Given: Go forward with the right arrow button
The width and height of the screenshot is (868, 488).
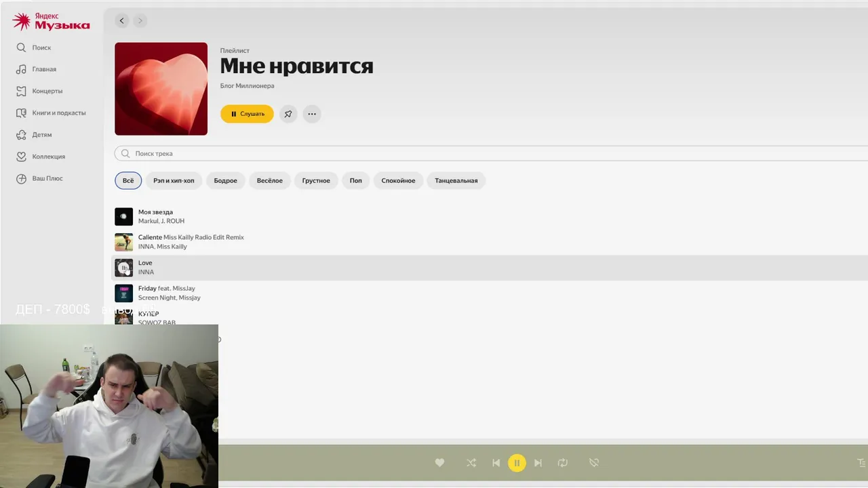Looking at the screenshot, I should click(140, 21).
